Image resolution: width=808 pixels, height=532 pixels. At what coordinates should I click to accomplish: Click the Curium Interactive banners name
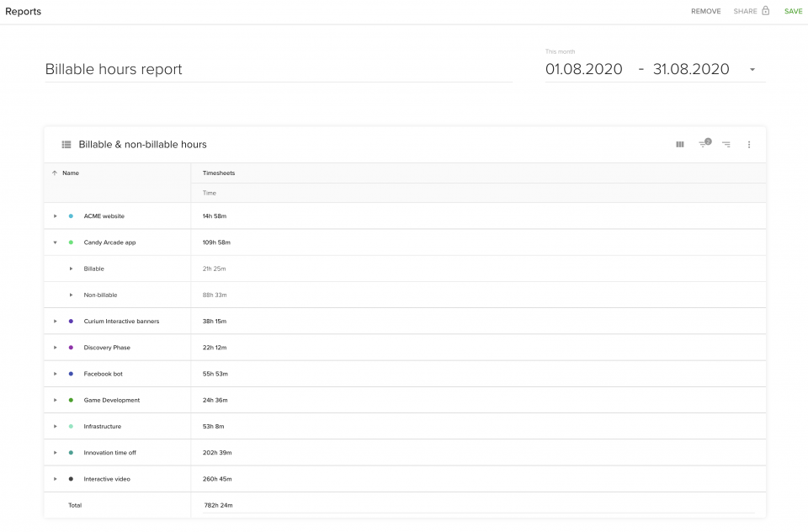coord(121,322)
